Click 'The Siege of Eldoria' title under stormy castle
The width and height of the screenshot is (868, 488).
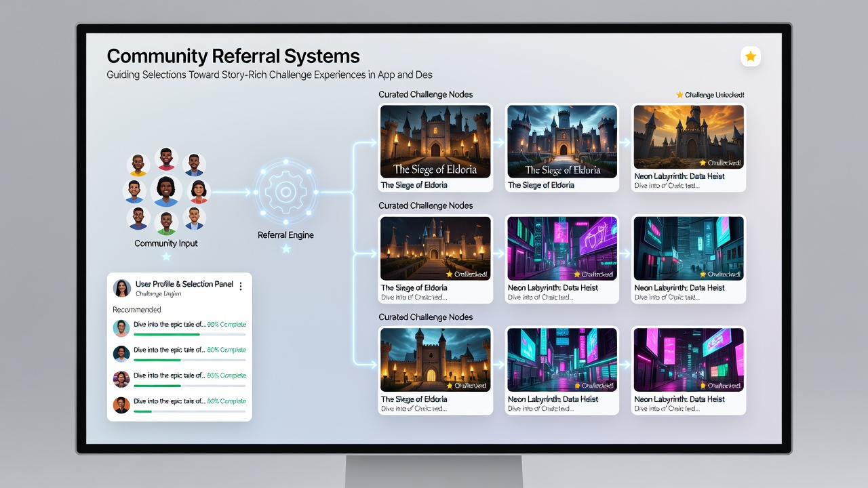pos(541,185)
